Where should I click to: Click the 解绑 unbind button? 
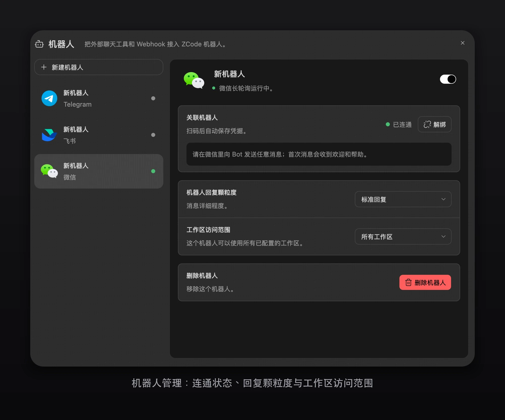[x=435, y=124]
